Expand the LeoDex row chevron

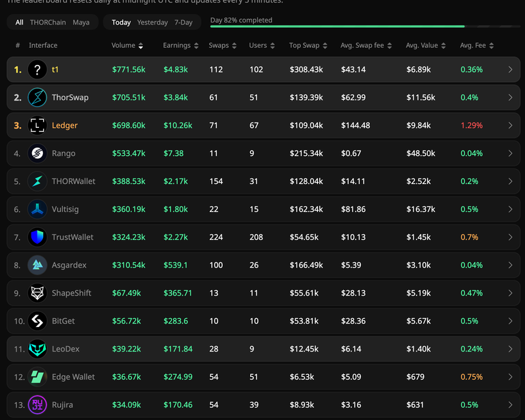click(510, 349)
